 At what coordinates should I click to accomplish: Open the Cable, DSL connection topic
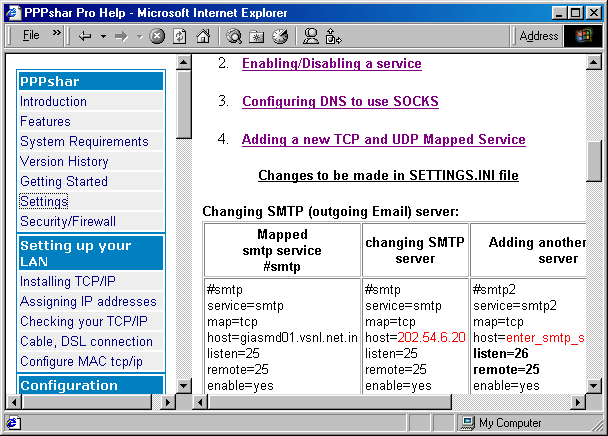click(86, 341)
